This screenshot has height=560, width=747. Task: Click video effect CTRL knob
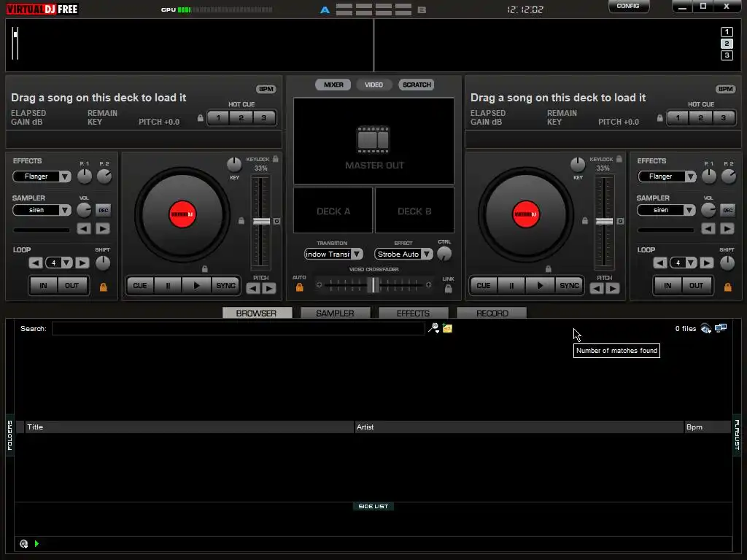[x=444, y=254]
